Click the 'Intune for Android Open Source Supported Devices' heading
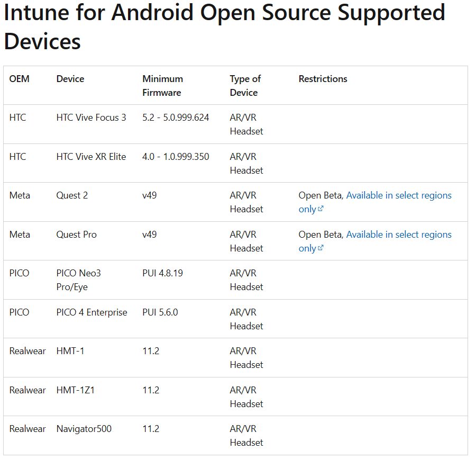Image resolution: width=476 pixels, height=459 pixels. [x=224, y=26]
